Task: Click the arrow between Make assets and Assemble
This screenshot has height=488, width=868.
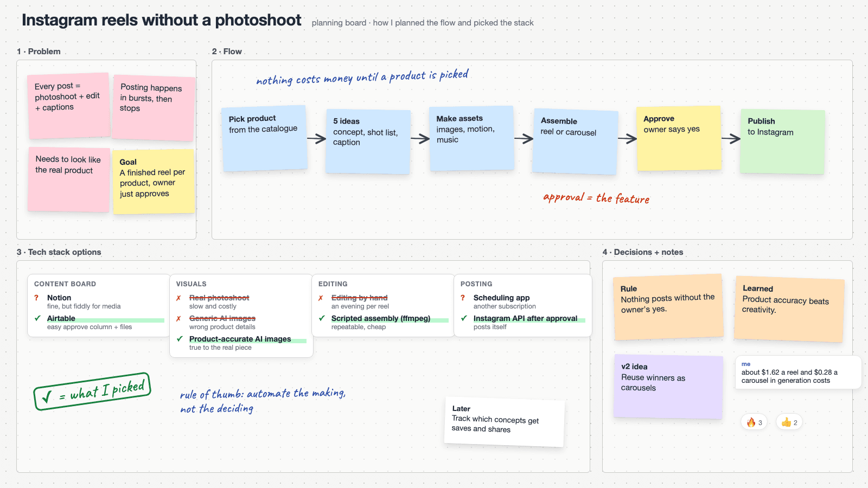Action: click(524, 139)
